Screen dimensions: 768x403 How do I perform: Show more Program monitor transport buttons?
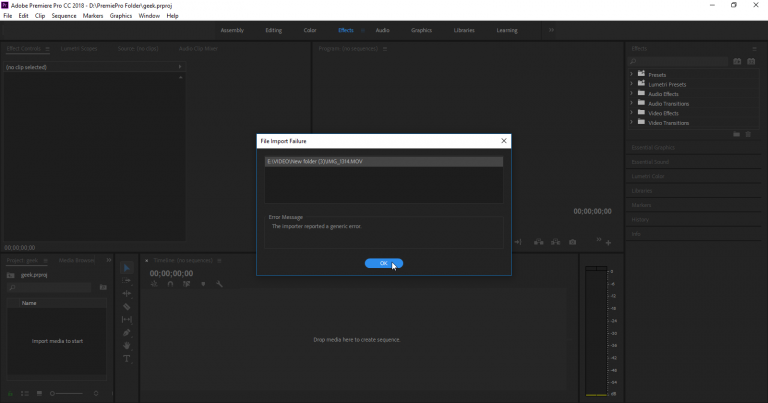(598, 240)
